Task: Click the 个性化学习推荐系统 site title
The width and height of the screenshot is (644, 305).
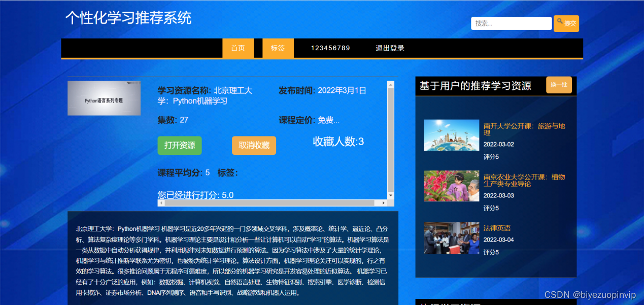Action: (x=128, y=18)
